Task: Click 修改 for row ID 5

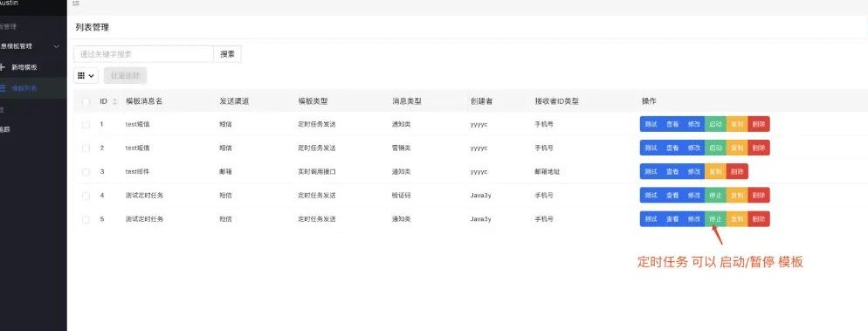Action: click(694, 219)
